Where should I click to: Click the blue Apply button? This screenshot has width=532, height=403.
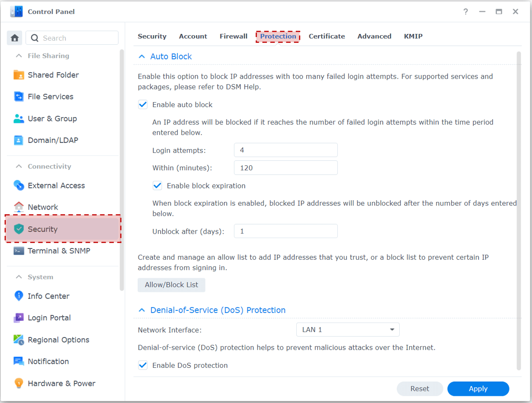[478, 389]
